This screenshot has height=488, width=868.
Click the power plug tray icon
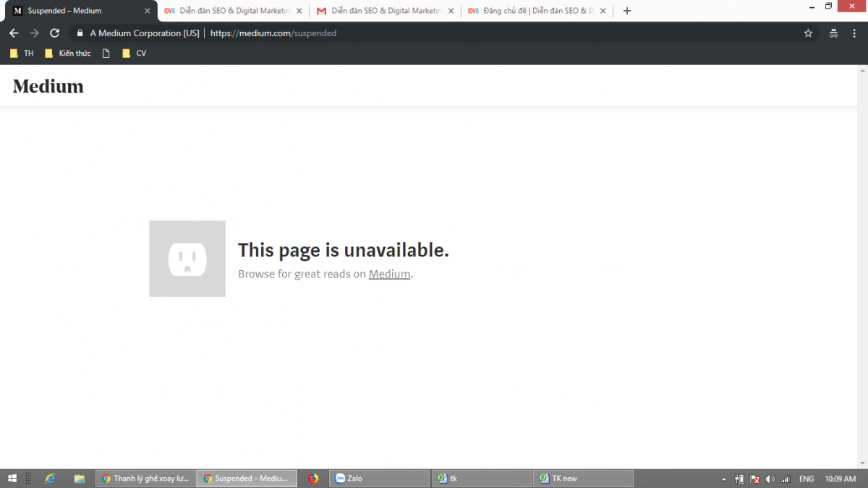[x=740, y=479]
